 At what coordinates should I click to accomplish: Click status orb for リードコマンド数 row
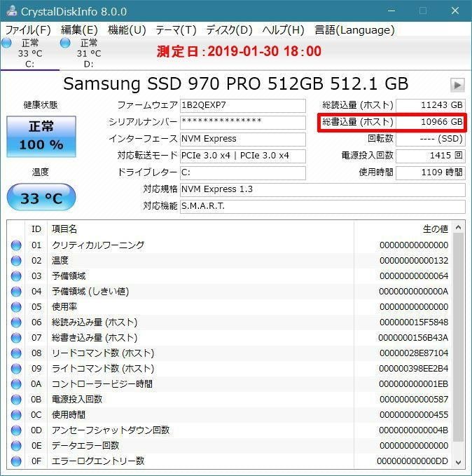pyautogui.click(x=16, y=353)
